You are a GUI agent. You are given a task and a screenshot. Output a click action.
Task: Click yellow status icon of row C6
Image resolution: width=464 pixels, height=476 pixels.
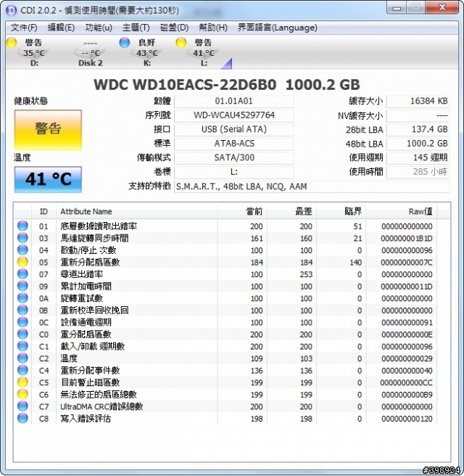tap(22, 394)
